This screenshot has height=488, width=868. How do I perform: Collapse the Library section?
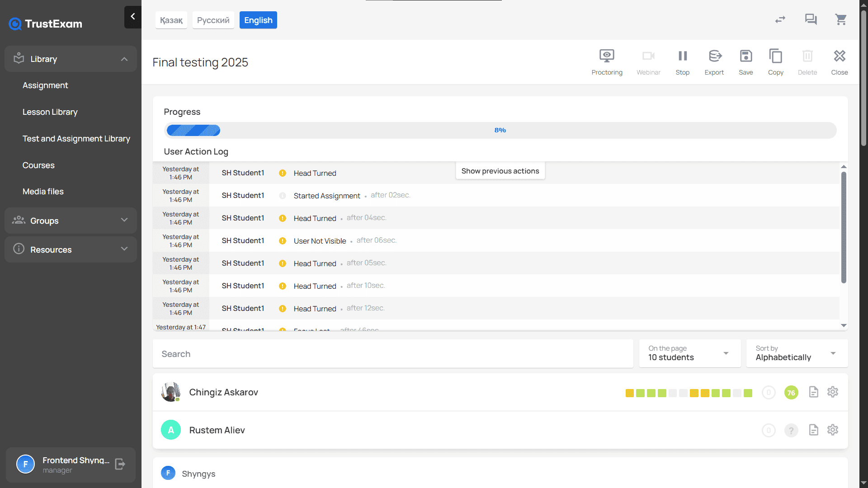pyautogui.click(x=71, y=59)
